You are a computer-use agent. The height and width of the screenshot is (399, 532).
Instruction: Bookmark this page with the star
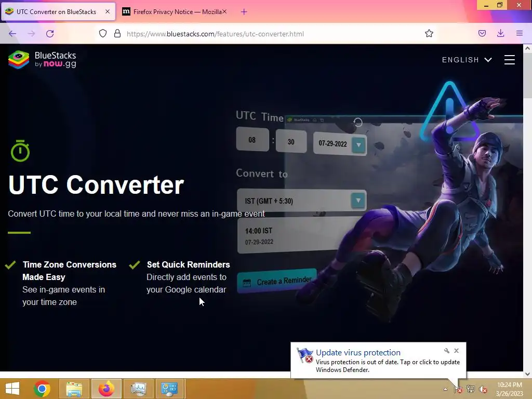(x=429, y=33)
